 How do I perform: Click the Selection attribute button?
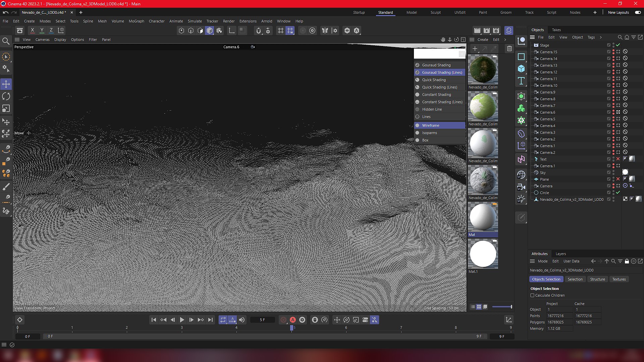[575, 279]
